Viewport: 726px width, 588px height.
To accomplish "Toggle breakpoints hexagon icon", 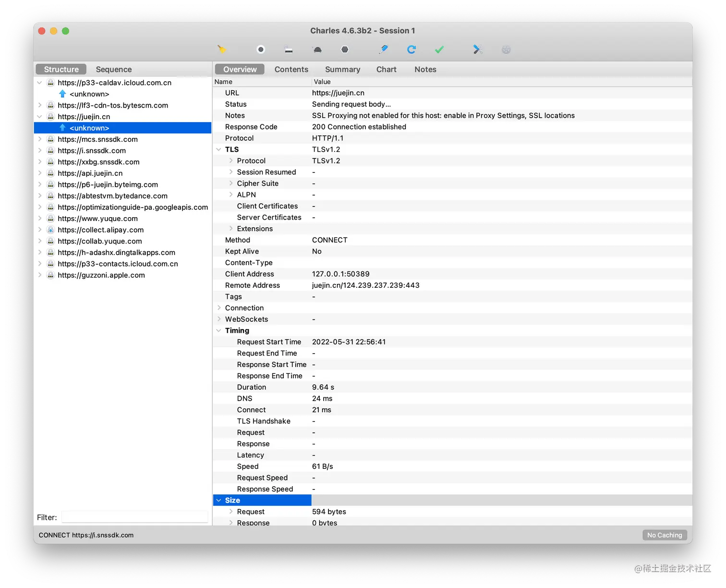I will [345, 49].
